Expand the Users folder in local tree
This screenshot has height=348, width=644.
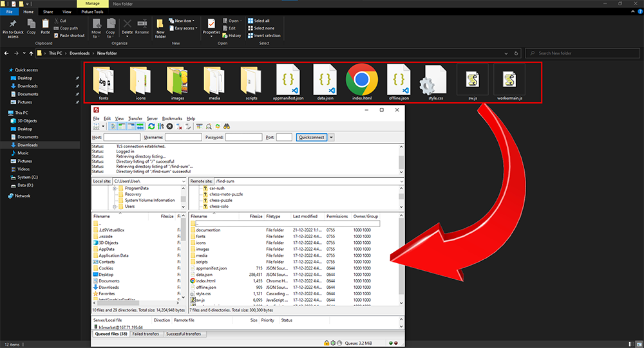114,206
